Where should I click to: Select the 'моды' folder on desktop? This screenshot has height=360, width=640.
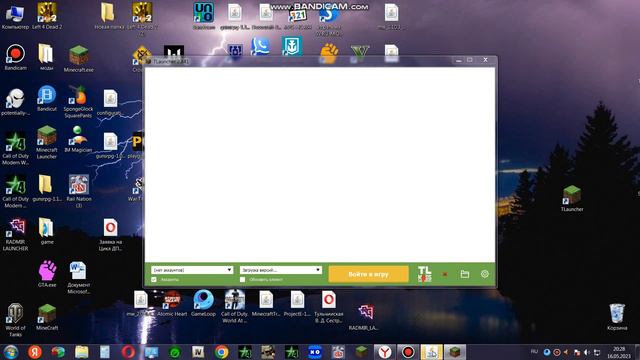46,57
